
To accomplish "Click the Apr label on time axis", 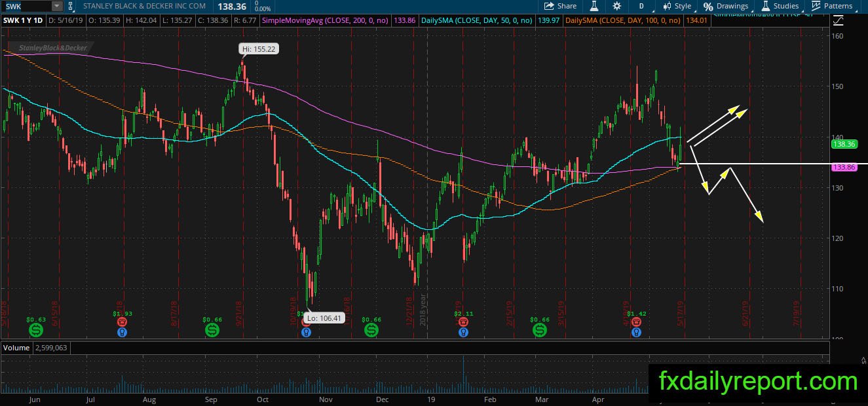I will [x=597, y=399].
